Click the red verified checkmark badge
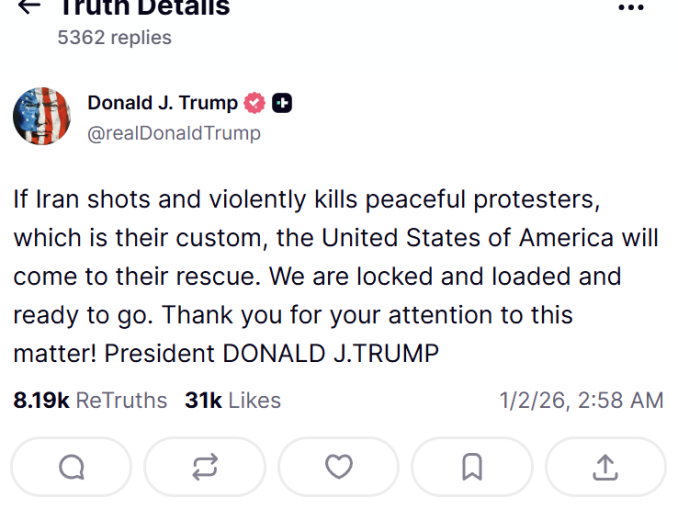678x509 pixels. [255, 103]
